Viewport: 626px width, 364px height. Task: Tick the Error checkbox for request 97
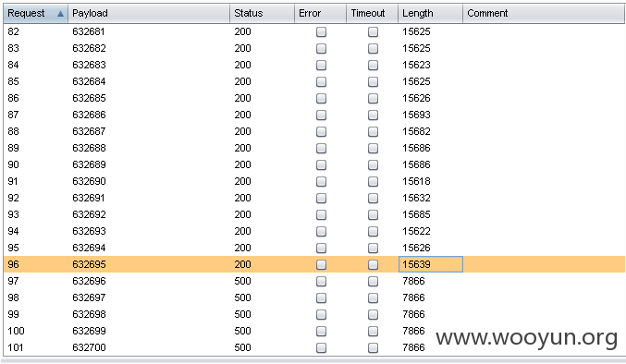point(322,281)
